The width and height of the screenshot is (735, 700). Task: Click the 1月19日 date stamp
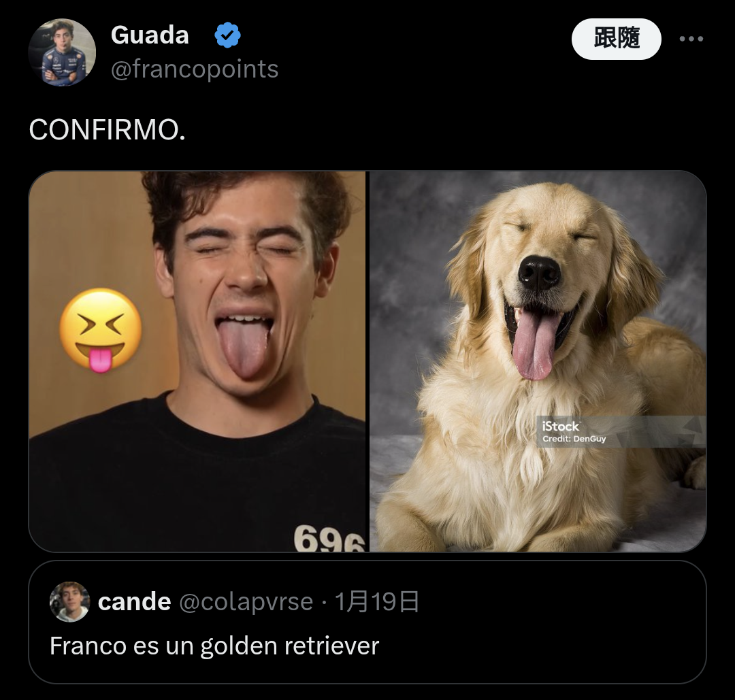(x=377, y=601)
